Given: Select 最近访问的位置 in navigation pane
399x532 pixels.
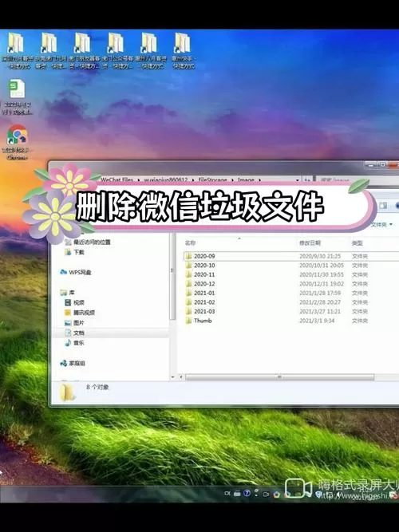Looking at the screenshot, I should point(88,242).
